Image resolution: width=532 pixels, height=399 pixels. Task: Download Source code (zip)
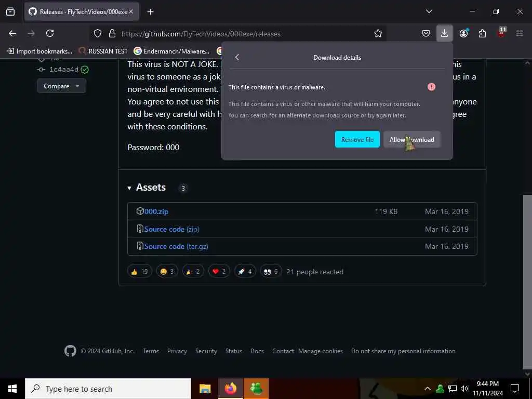171,229
